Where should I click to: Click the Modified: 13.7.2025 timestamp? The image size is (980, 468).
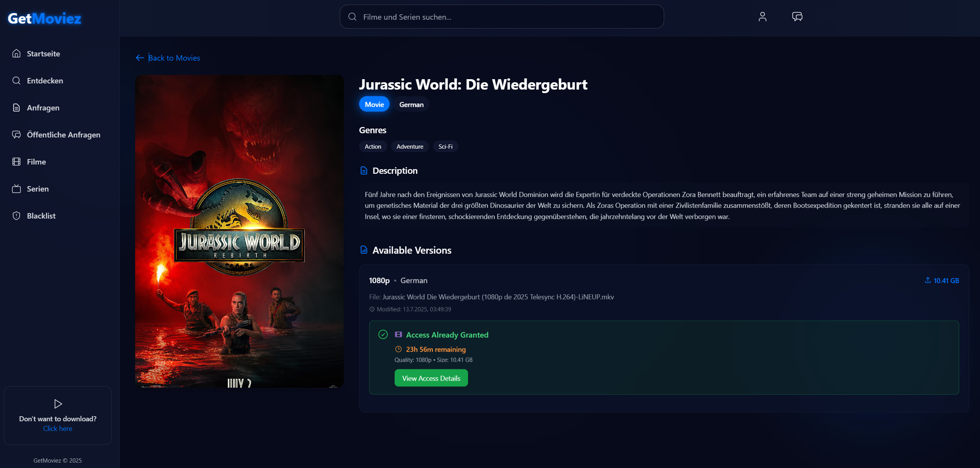point(414,309)
